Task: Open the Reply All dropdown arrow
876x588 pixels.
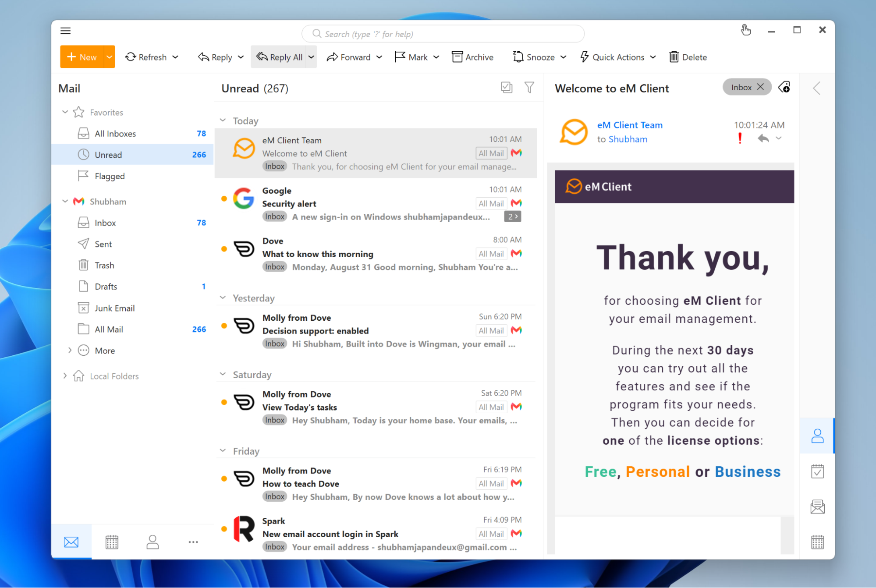Action: click(311, 57)
